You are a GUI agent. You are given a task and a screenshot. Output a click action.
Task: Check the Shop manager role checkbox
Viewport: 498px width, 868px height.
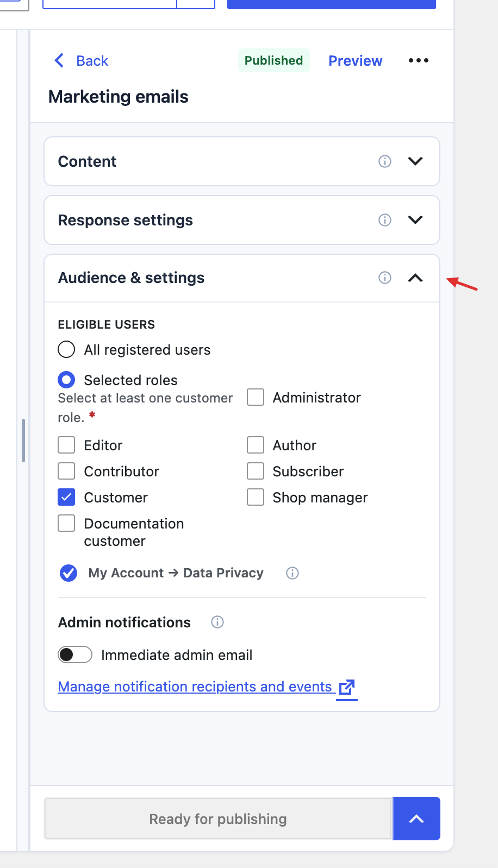[x=256, y=497]
